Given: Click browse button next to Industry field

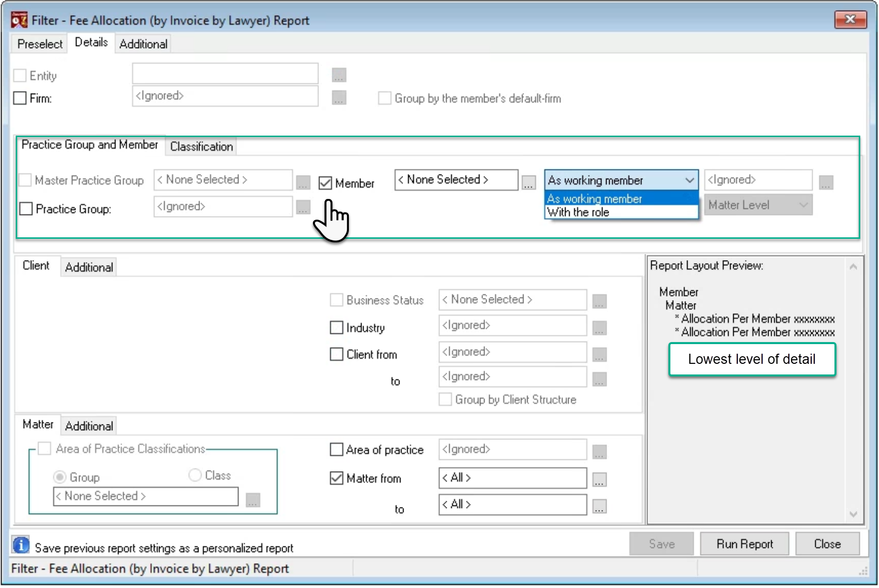Looking at the screenshot, I should (599, 328).
